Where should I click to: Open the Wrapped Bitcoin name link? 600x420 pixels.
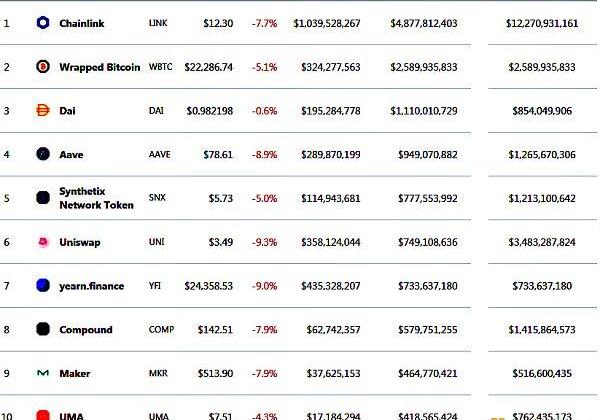[x=99, y=67]
